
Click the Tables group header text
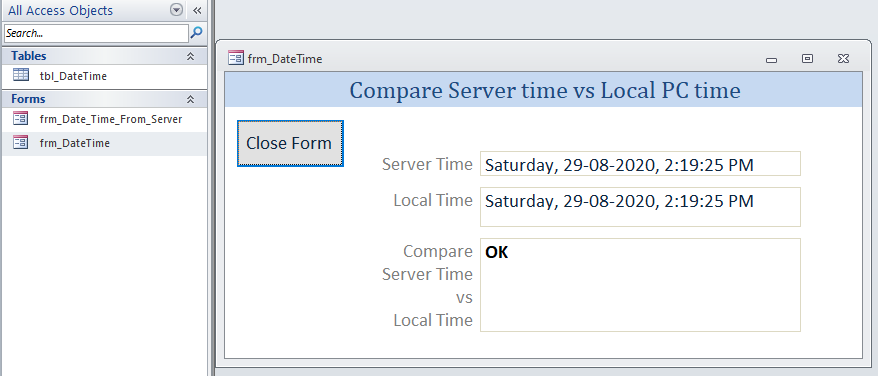29,56
